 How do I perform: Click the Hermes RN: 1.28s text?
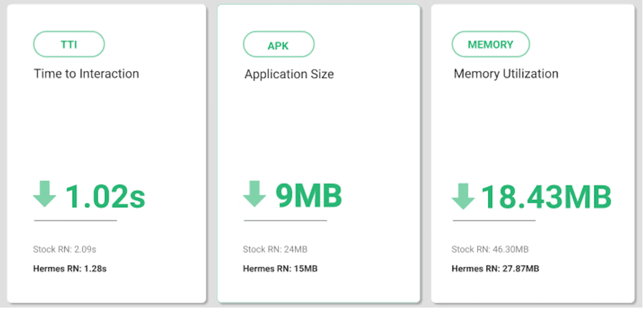(x=70, y=269)
